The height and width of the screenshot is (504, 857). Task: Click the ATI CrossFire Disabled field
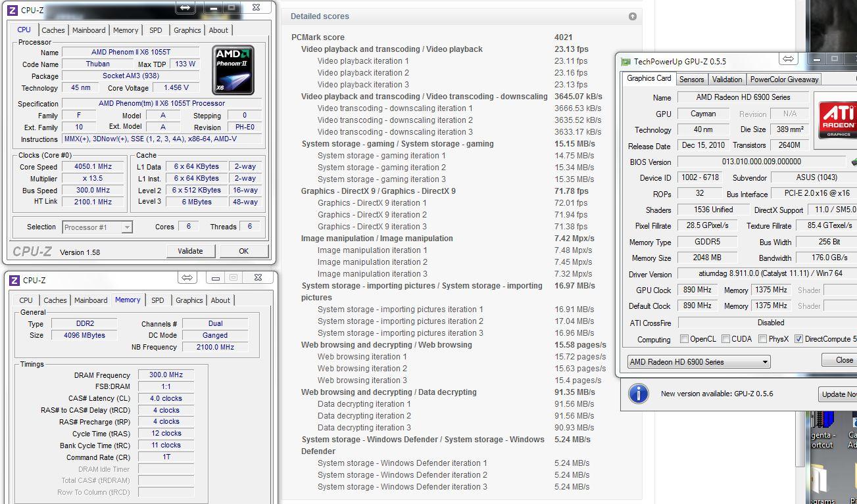[767, 323]
